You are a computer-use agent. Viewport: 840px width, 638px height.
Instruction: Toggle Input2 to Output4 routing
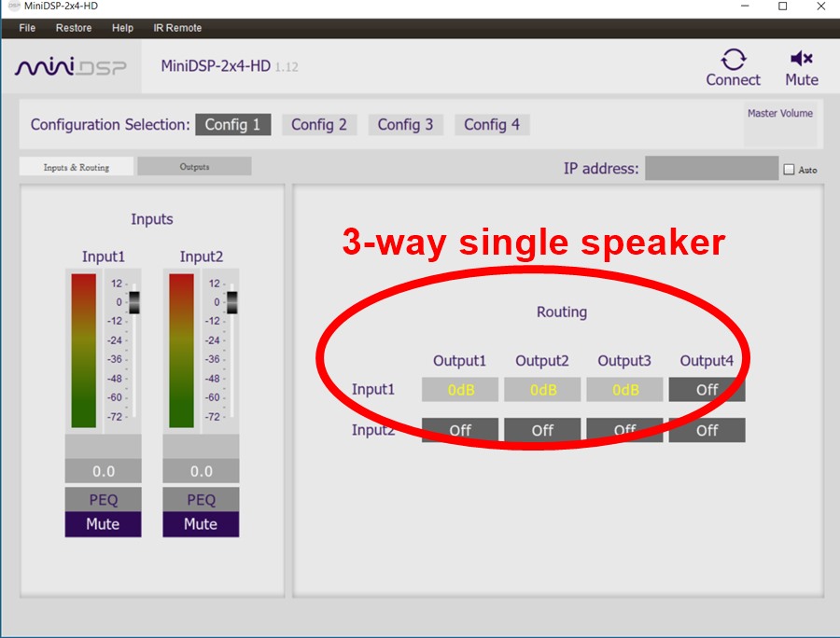[707, 430]
